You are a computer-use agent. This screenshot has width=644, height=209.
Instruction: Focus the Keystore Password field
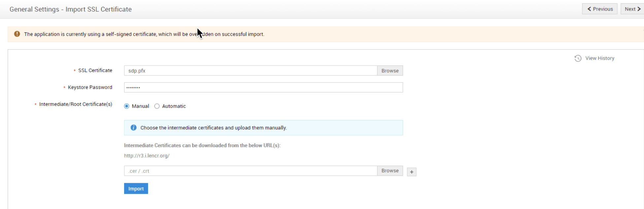pyautogui.click(x=263, y=87)
